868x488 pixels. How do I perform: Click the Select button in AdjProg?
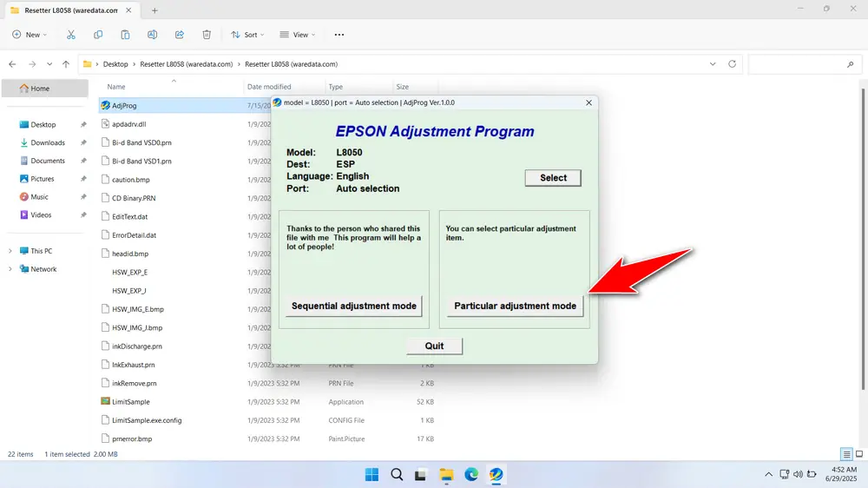click(x=553, y=178)
